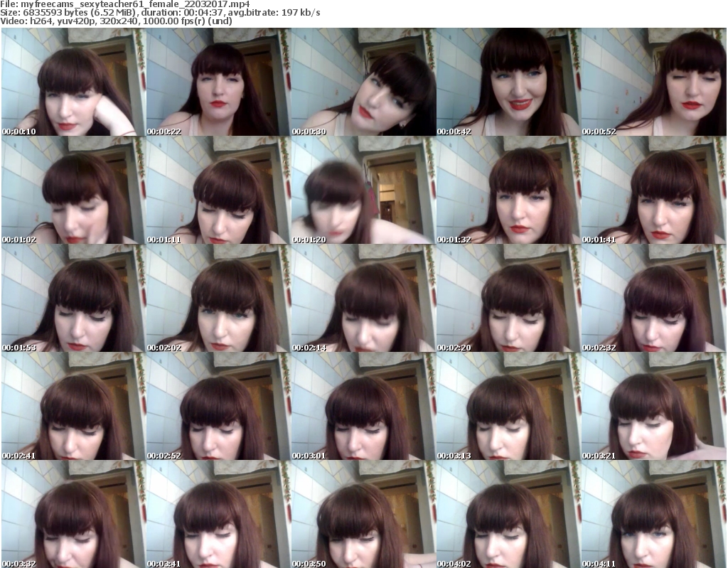View the frame stamped 00:03:50
Screen dimensions: 728x568
pyautogui.click(x=363, y=514)
